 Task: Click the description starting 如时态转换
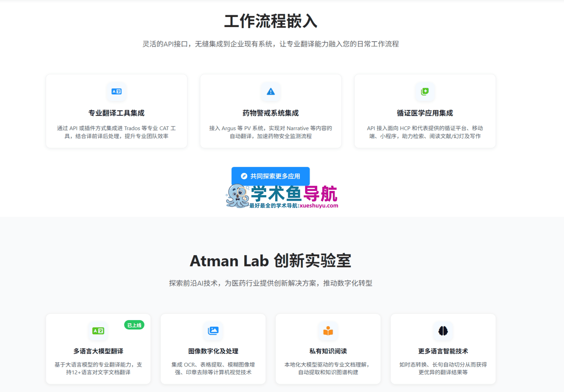[443, 368]
